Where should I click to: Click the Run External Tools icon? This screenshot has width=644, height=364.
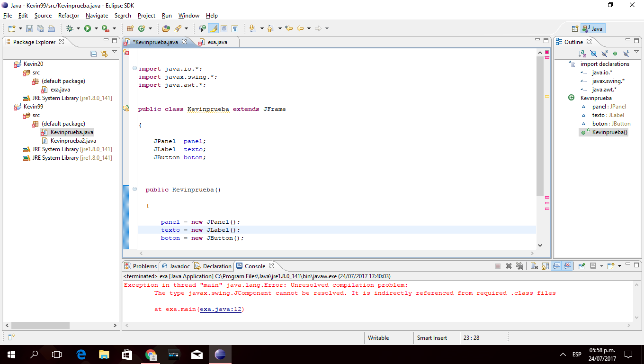[105, 28]
